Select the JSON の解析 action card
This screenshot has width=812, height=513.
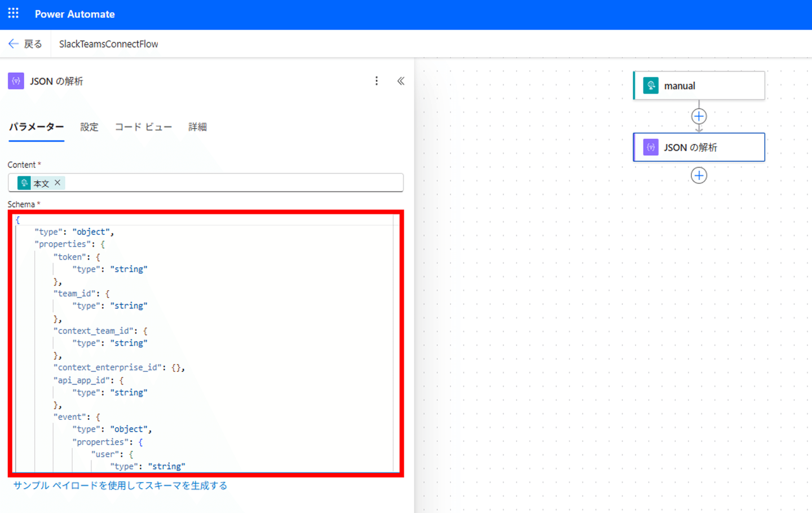(x=699, y=147)
